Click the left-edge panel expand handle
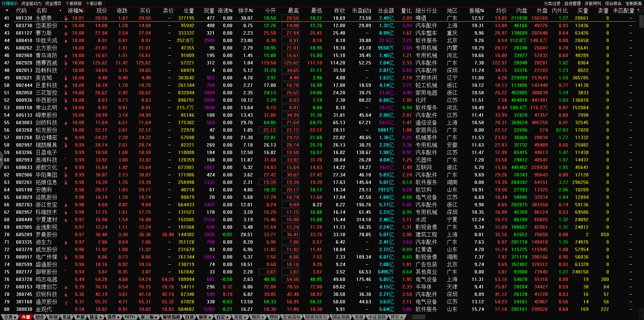Viewport: 644px width, 320px height. pyautogui.click(x=1, y=160)
